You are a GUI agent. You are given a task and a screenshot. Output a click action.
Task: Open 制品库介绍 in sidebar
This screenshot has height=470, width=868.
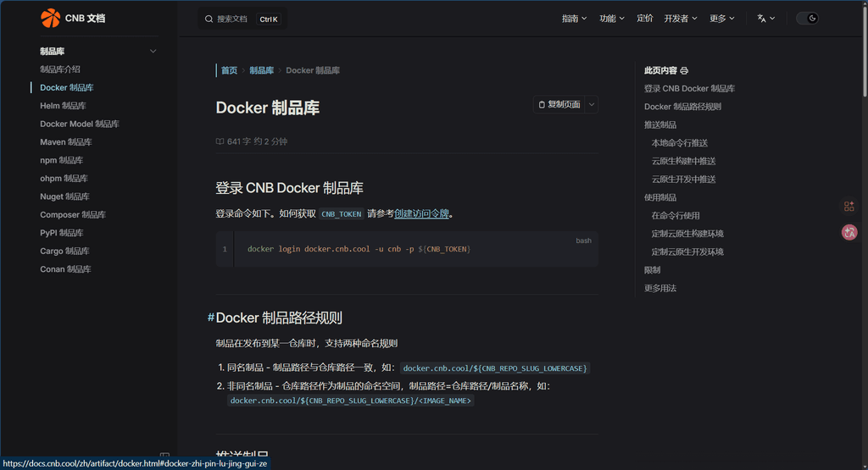point(60,69)
